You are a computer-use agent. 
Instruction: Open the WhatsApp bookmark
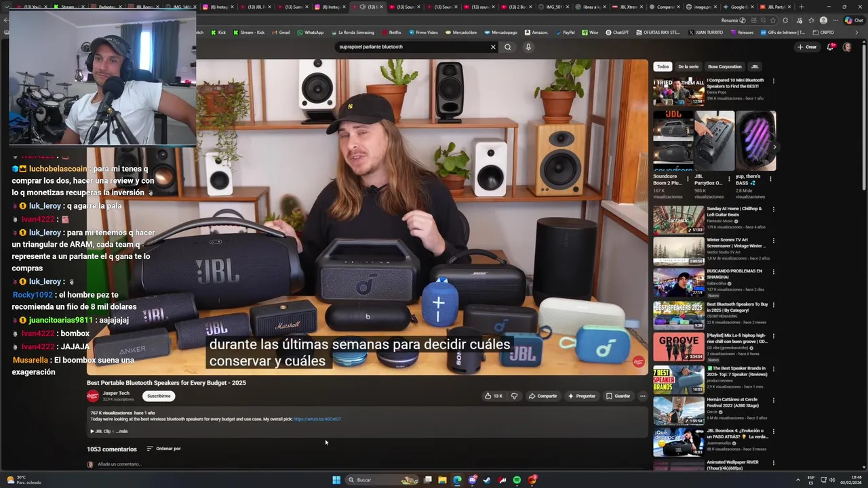[x=311, y=33]
